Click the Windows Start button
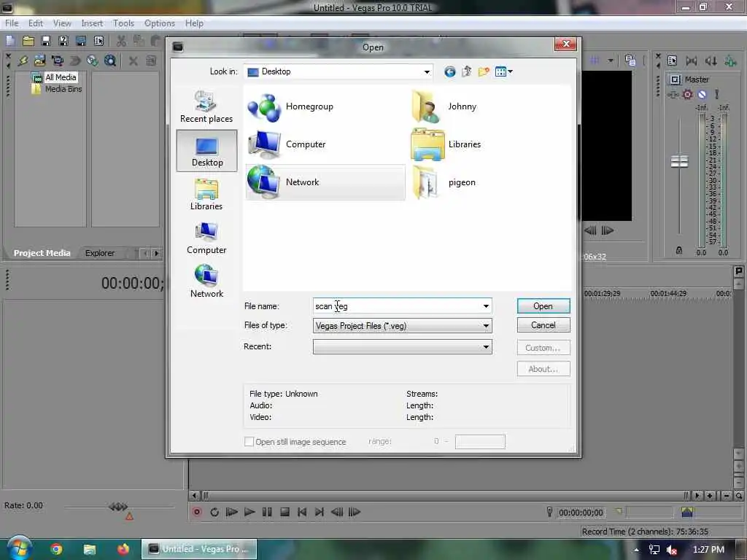Viewport: 747px width, 560px height. click(18, 548)
